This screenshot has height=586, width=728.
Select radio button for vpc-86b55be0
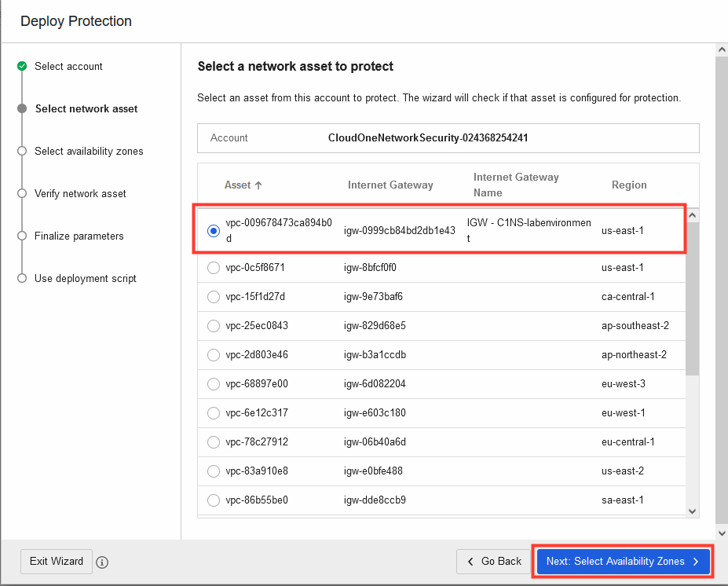[x=214, y=500]
